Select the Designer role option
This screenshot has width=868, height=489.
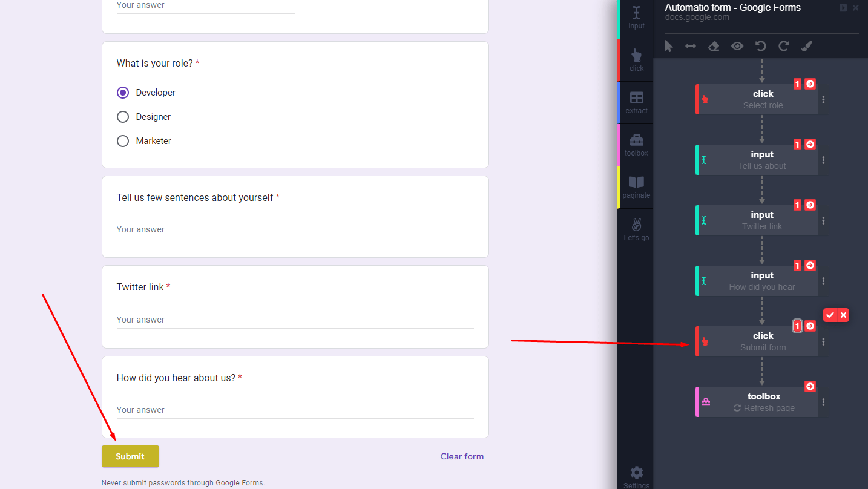click(123, 116)
